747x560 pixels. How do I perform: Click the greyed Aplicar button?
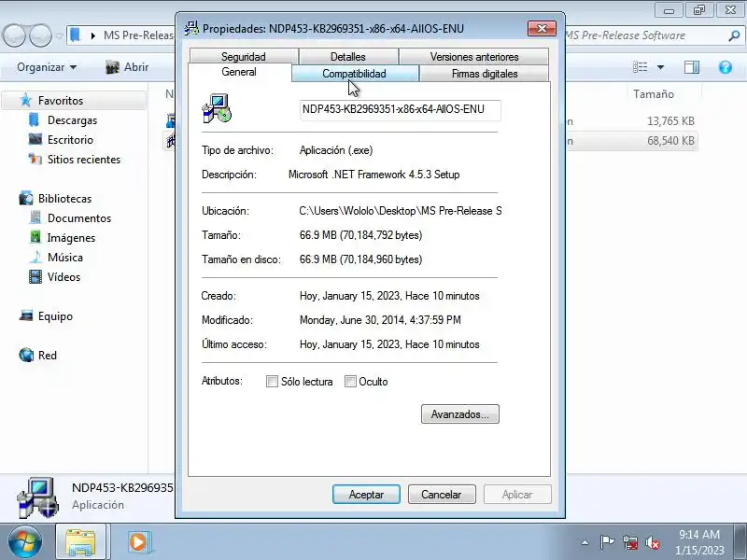pos(517,495)
